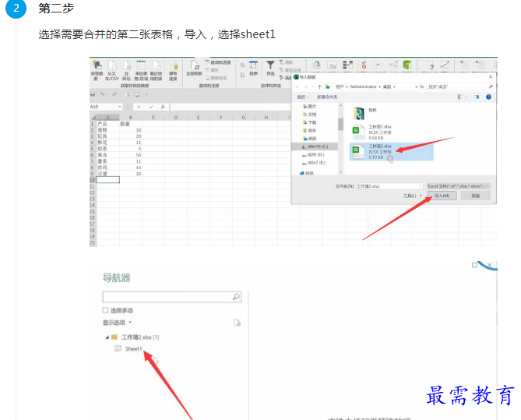Click the green Manage Data Model icon
Viewport: 521px width, 420px height.
point(407,65)
